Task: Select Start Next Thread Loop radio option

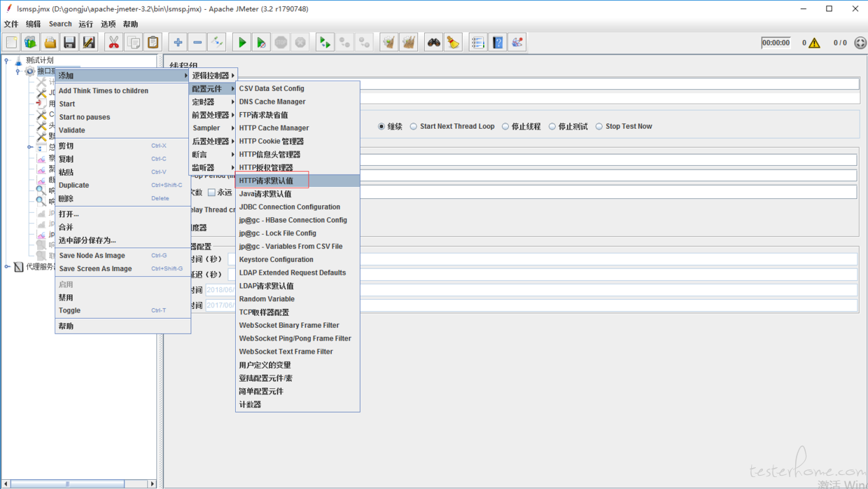Action: tap(414, 127)
